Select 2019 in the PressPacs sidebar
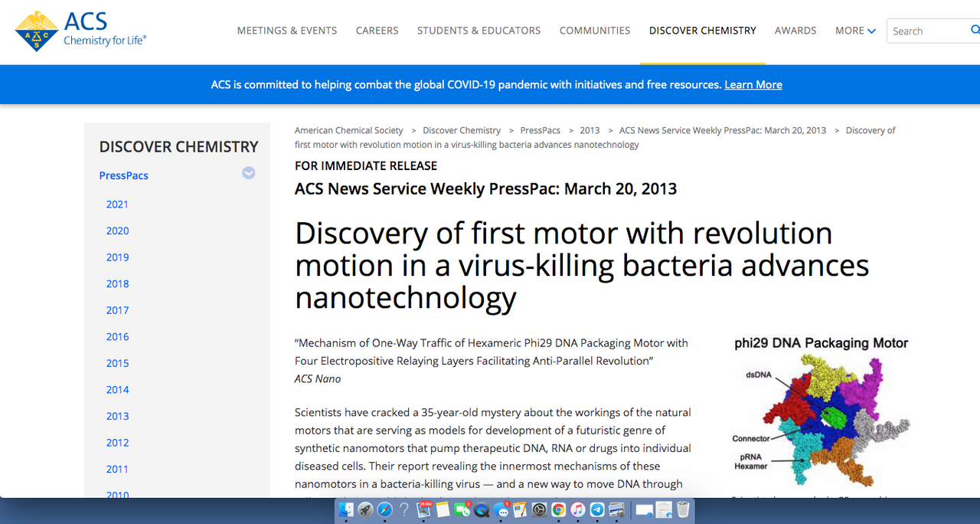This screenshot has width=980, height=524. (117, 257)
